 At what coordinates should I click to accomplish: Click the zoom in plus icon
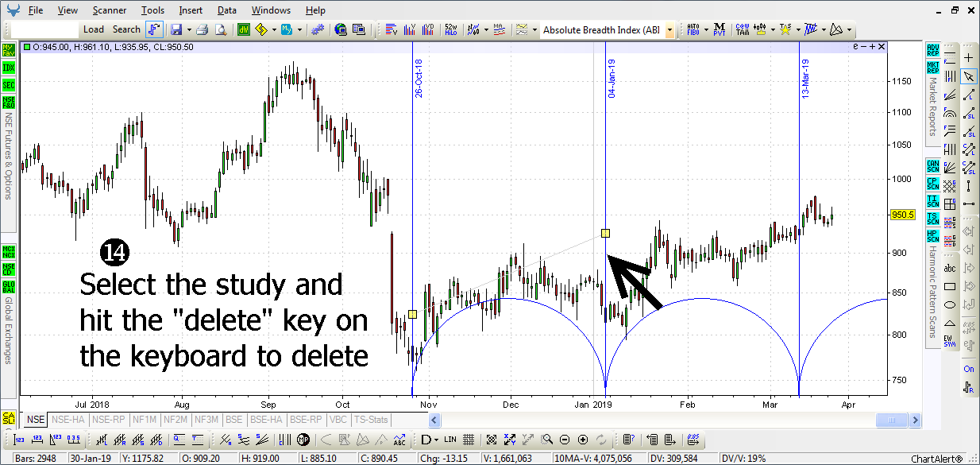[x=583, y=439]
